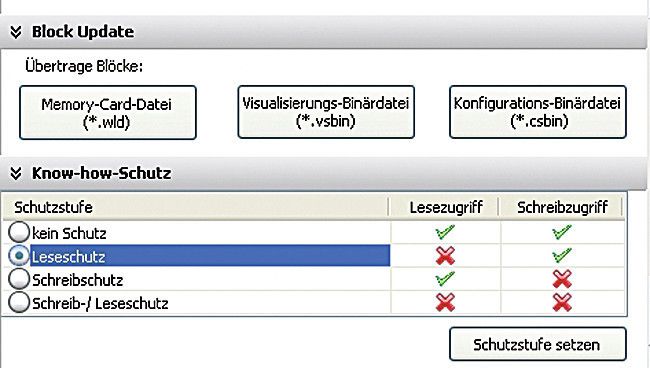Screen dimensions: 650x368
Task: Click green check in Leseschutz Schreibzugriff cell
Action: click(x=562, y=255)
